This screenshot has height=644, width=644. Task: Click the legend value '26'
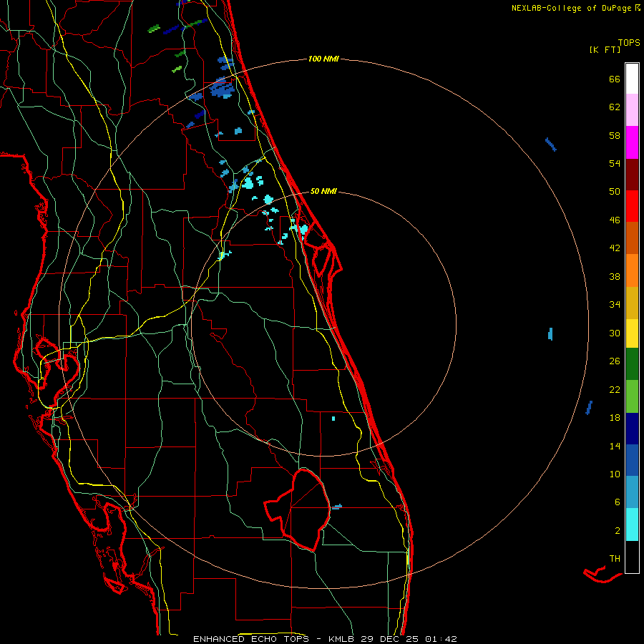[615, 361]
